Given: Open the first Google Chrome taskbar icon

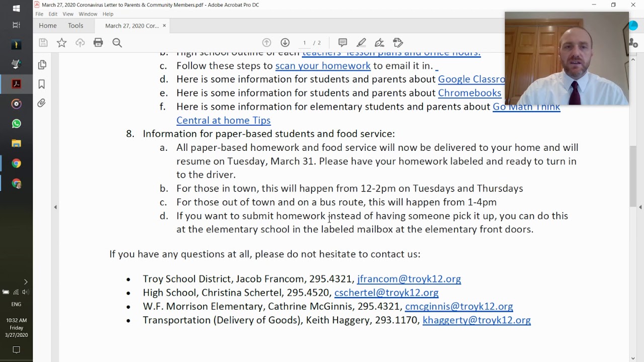Looking at the screenshot, I should tap(16, 163).
